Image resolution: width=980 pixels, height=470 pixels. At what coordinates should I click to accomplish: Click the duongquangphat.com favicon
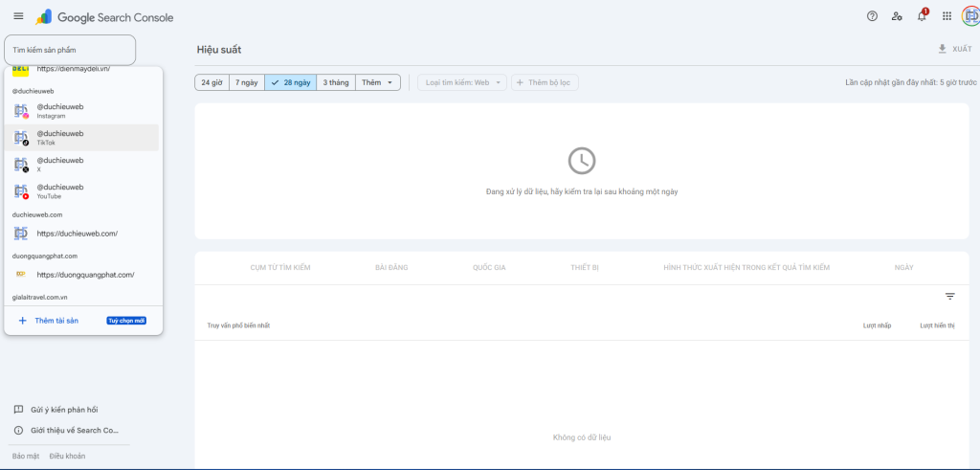tap(21, 274)
